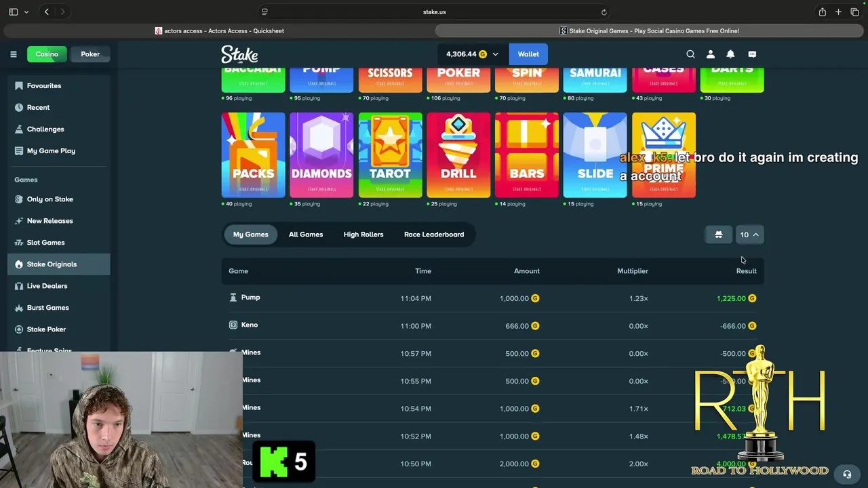
Task: Toggle Safari sidebar button
Action: [x=13, y=12]
